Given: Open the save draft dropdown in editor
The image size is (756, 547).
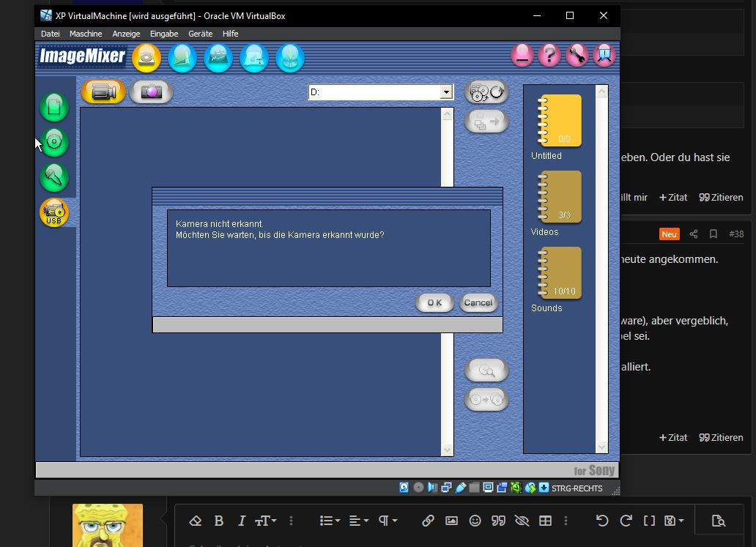Looking at the screenshot, I should pyautogui.click(x=674, y=521).
